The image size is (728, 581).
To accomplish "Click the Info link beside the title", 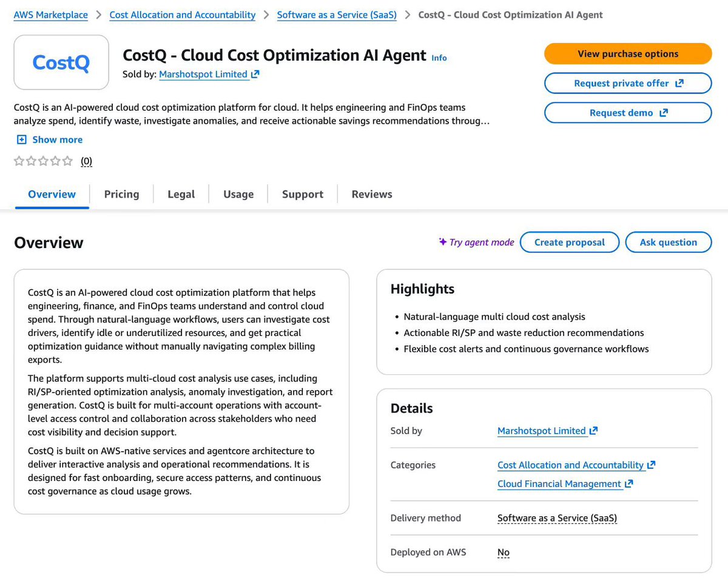I will click(439, 58).
